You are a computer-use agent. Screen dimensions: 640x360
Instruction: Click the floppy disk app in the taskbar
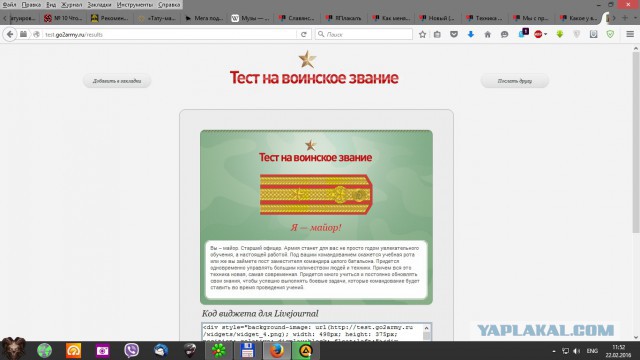pos(248,351)
